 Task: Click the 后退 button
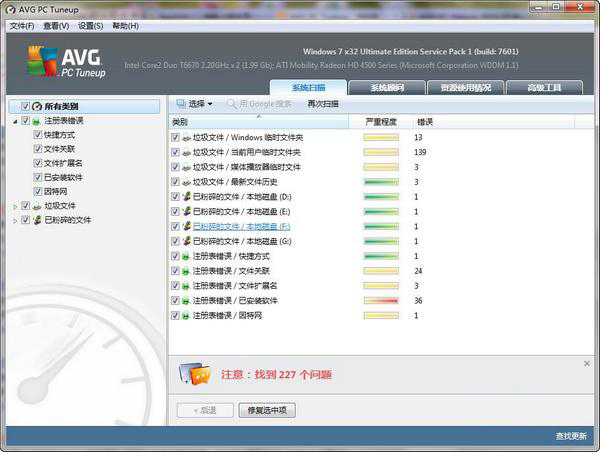click(x=205, y=410)
